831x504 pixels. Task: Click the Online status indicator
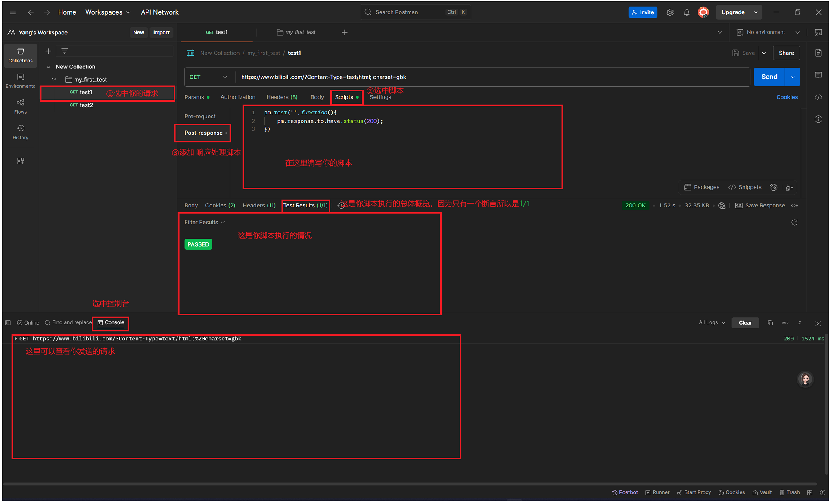pyautogui.click(x=28, y=323)
